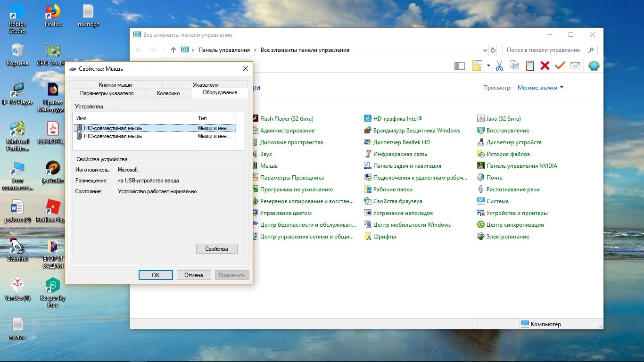Image resolution: width=644 pixels, height=362 pixels.
Task: Expand the address bar dropdown arrow
Action: (485, 49)
